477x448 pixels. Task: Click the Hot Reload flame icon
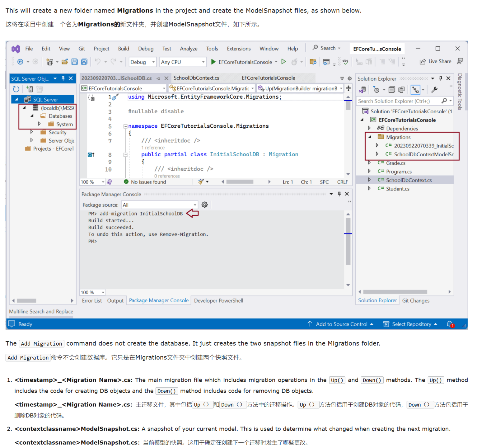click(x=294, y=62)
